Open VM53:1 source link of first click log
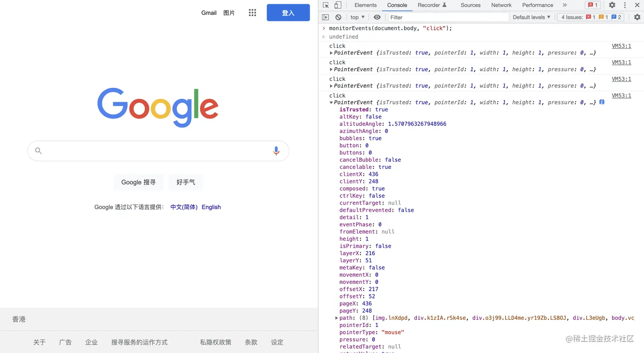 (x=621, y=46)
